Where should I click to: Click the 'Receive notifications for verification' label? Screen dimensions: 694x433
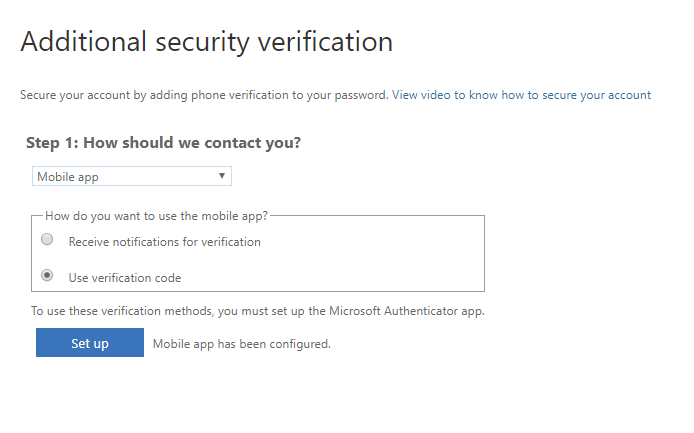[x=164, y=242]
